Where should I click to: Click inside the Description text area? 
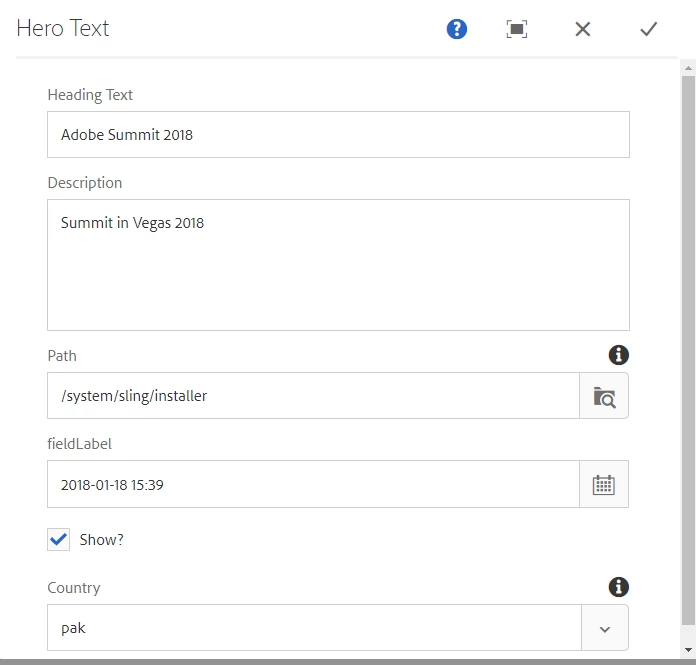coord(338,265)
